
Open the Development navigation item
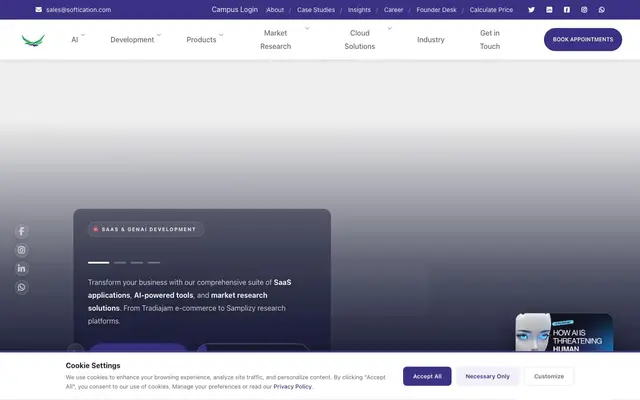tap(132, 40)
